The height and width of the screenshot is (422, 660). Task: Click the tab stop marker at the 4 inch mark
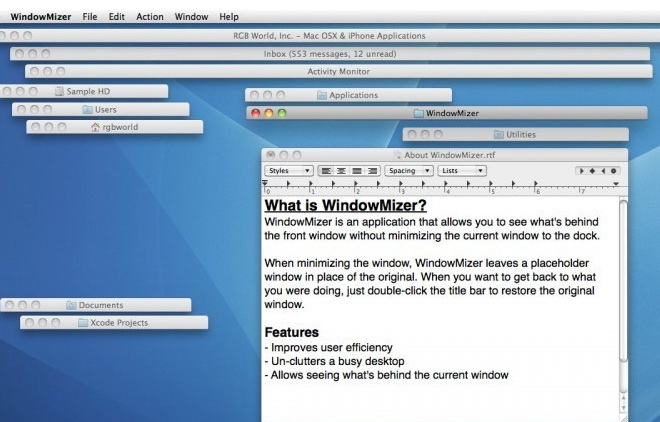446,184
